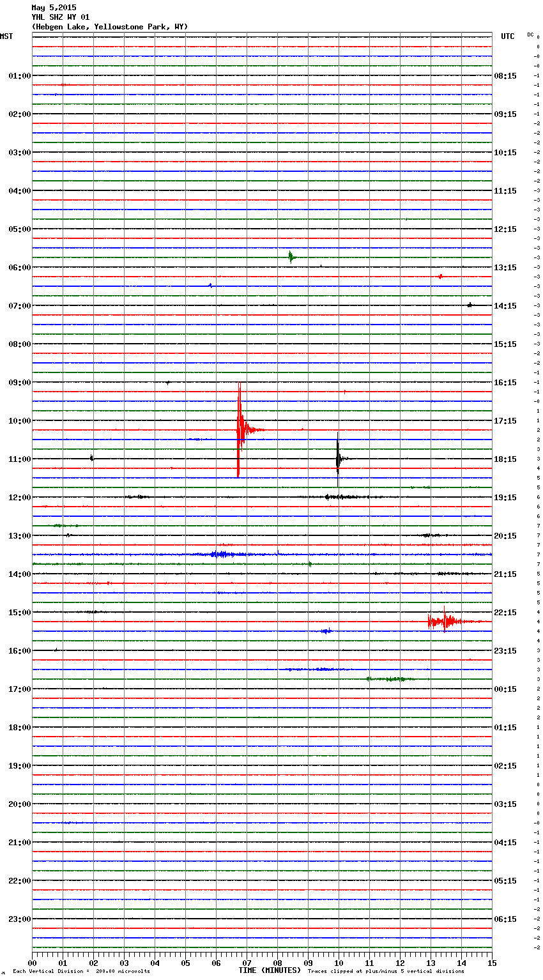Image resolution: width=543 pixels, height=980 pixels.
Task: Click the station code 'YHL SHZ WY 01'
Action: click(x=61, y=17)
